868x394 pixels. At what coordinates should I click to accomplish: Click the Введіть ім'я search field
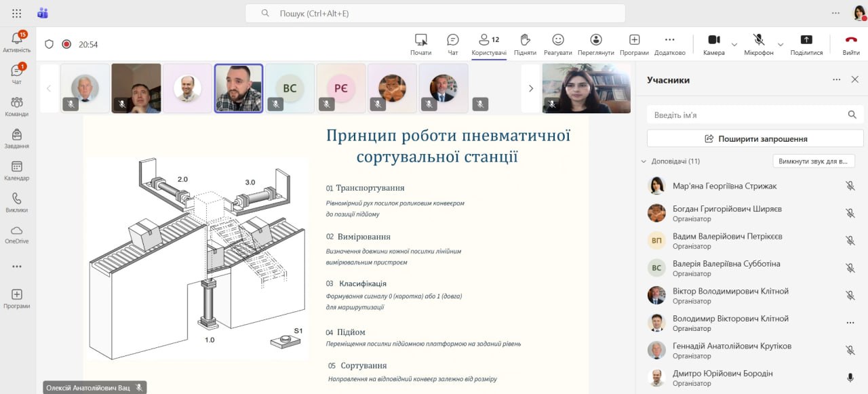tap(746, 115)
